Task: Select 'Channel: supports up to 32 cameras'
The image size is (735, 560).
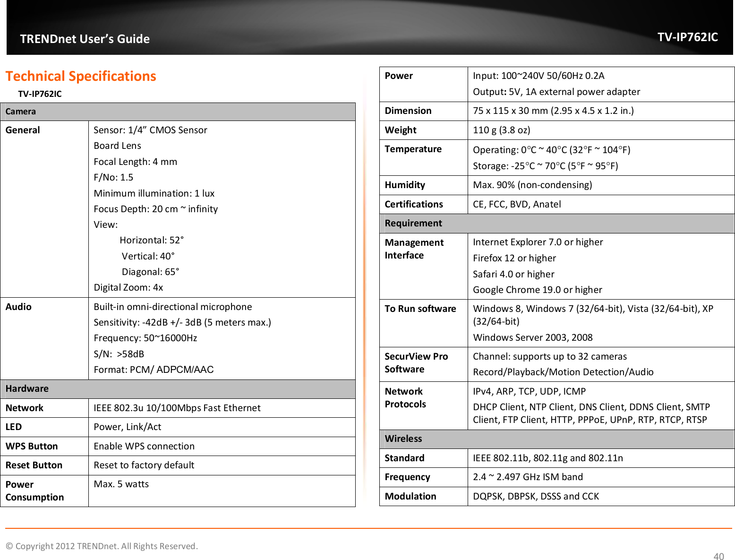Action: (550, 356)
